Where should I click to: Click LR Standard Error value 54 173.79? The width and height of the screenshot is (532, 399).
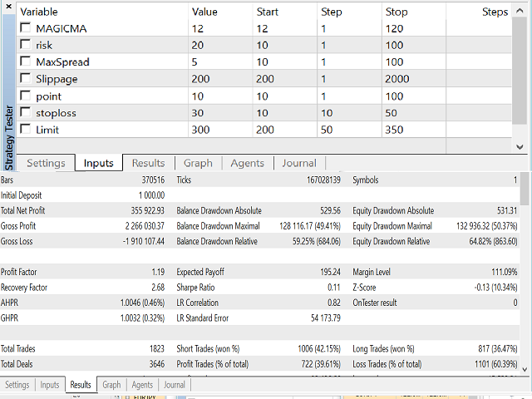click(326, 318)
